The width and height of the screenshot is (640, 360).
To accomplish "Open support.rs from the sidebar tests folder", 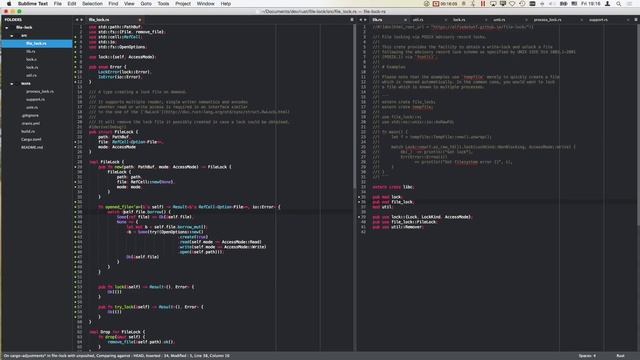I will (36, 99).
